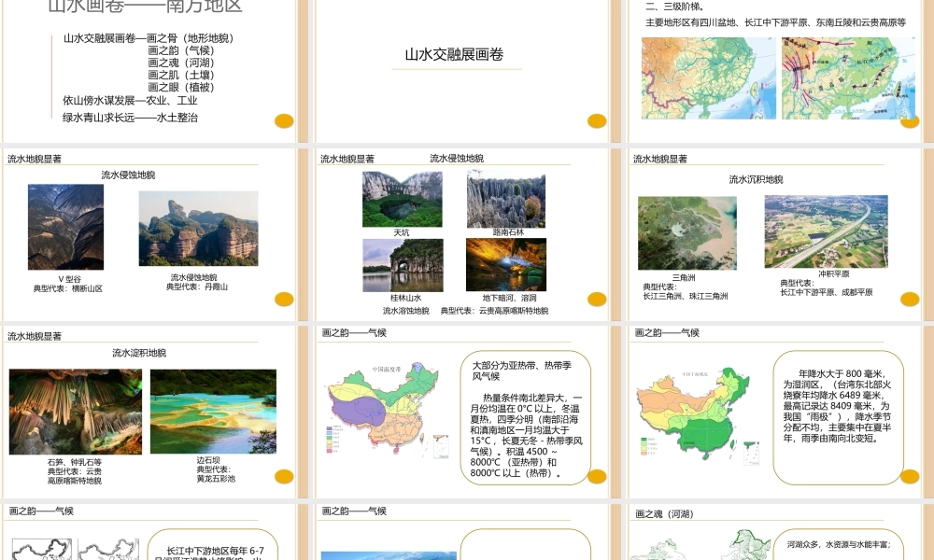Select the 三角洲 satellite image

[x=686, y=232]
